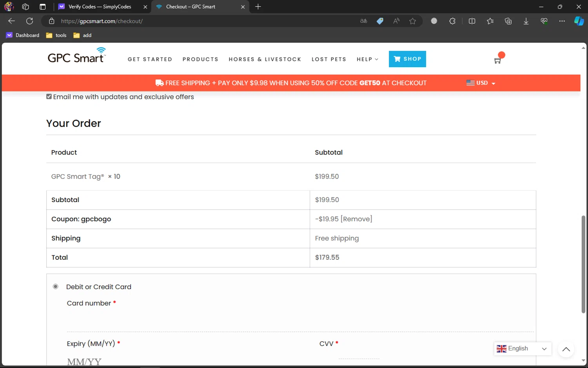
Task: Click the page vertical scrollbar thumb
Action: pos(583,264)
